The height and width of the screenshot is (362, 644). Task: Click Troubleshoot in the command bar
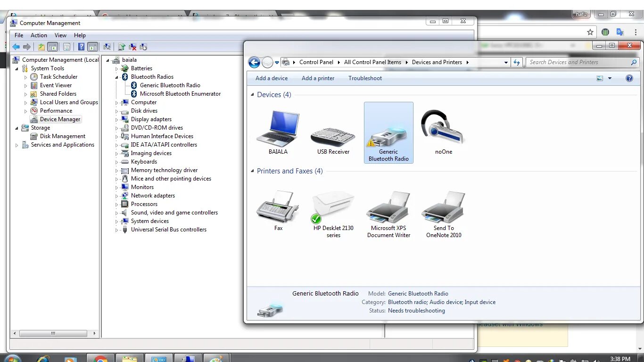[x=365, y=78]
